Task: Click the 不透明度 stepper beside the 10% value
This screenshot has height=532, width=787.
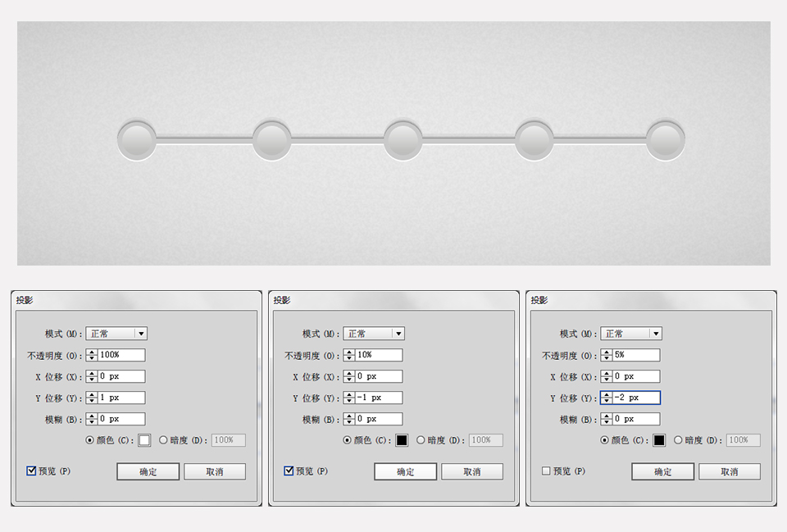Action: 349,355
